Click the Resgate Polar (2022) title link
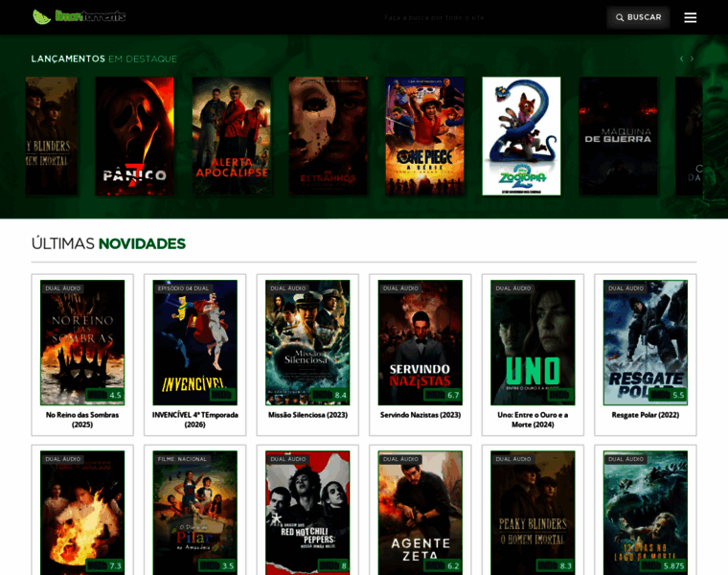 (x=646, y=415)
